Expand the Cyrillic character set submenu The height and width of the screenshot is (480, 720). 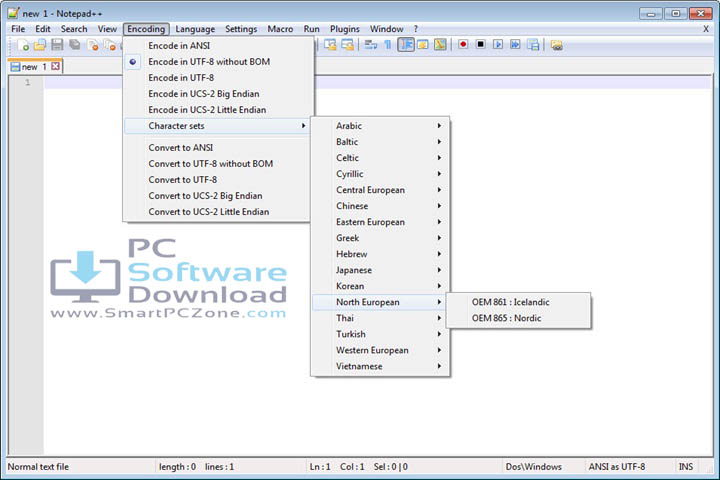tap(380, 174)
